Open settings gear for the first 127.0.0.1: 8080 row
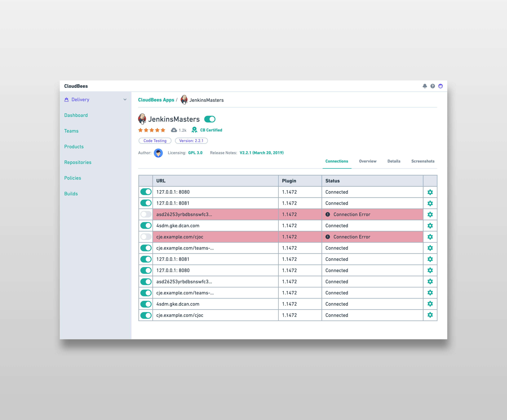Screen dimensions: 507x420 [430, 192]
